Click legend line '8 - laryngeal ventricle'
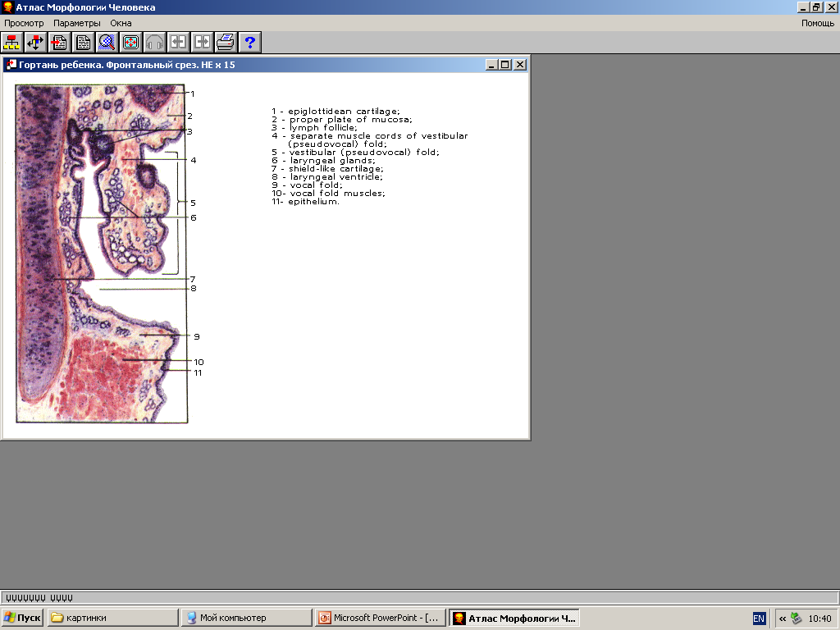 (x=326, y=177)
